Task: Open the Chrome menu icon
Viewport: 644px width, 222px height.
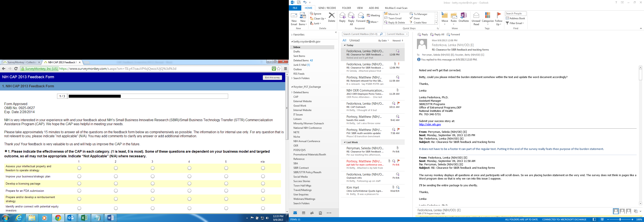Action: tap(285, 69)
